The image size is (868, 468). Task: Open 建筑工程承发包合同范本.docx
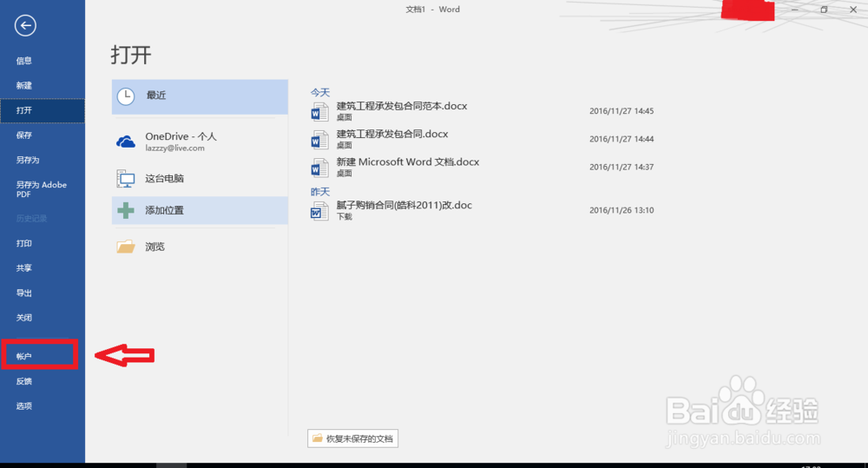tap(402, 106)
